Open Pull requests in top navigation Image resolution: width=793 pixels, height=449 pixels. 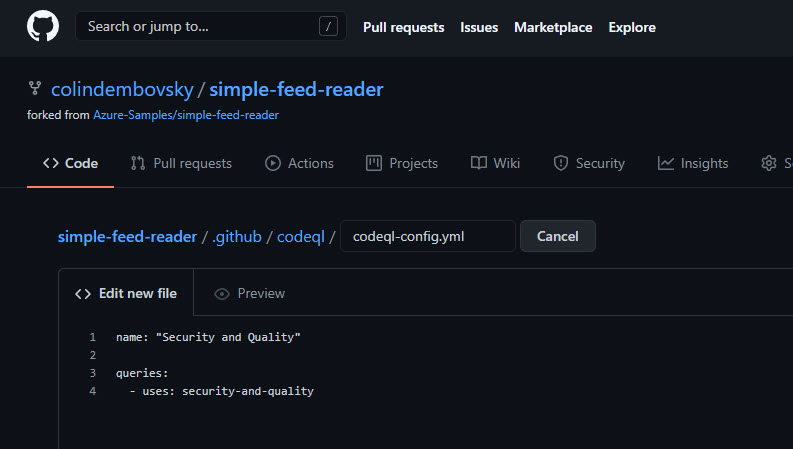click(x=404, y=27)
